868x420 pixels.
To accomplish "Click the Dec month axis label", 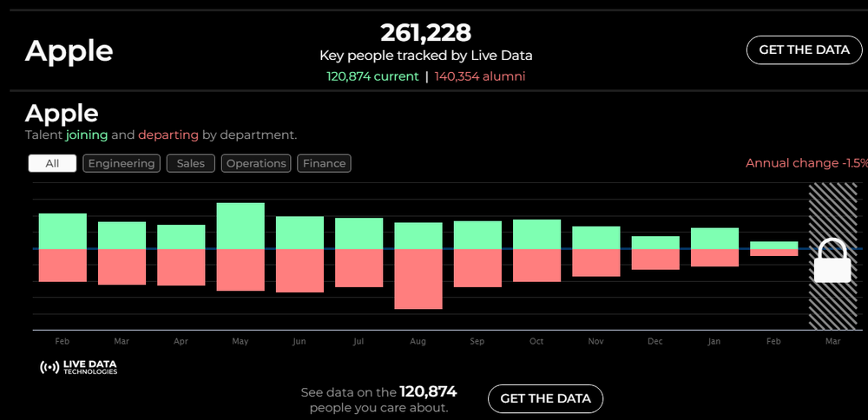I will pyautogui.click(x=654, y=341).
